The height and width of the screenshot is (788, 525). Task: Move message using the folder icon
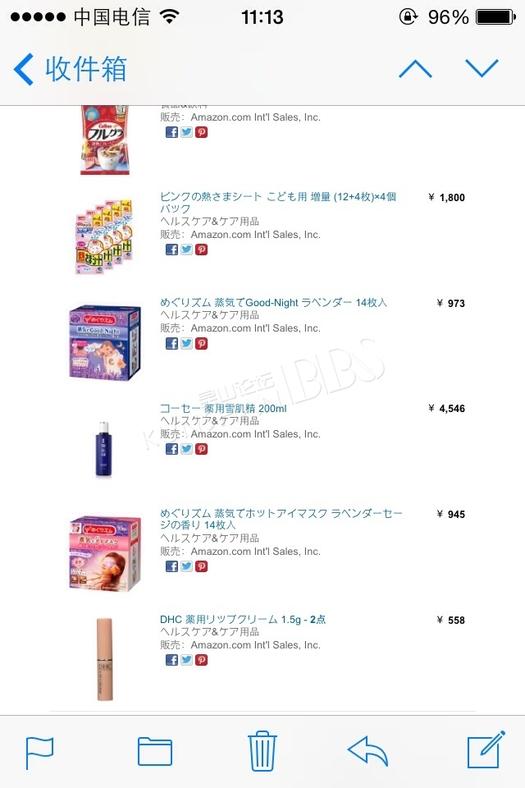pos(155,751)
